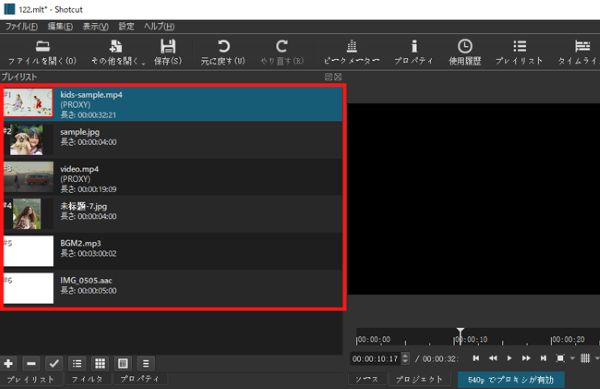Switch playlist to icons view
600x389 pixels.
(x=123, y=363)
